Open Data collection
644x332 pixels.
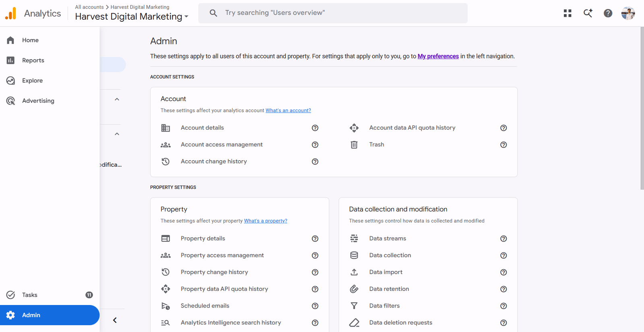coord(390,255)
